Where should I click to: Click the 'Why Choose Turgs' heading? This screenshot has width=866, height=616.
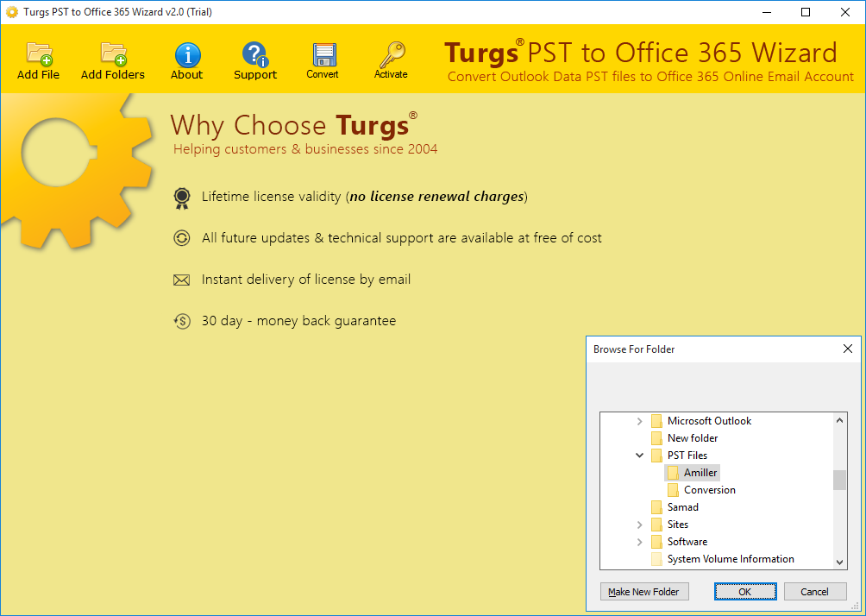(294, 125)
